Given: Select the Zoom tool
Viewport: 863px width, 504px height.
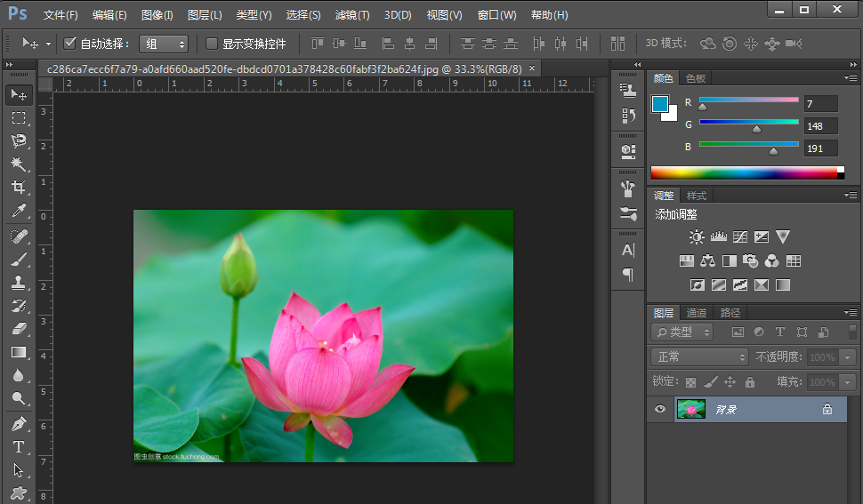Looking at the screenshot, I should [x=18, y=399].
